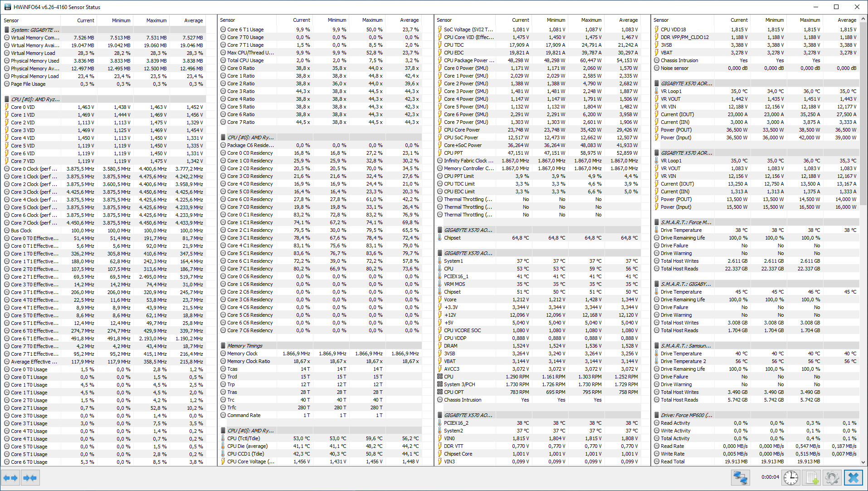Click the Maximum column header above CPU VDD18 row
This screenshot has height=491, width=868.
pyautogui.click(x=805, y=20)
